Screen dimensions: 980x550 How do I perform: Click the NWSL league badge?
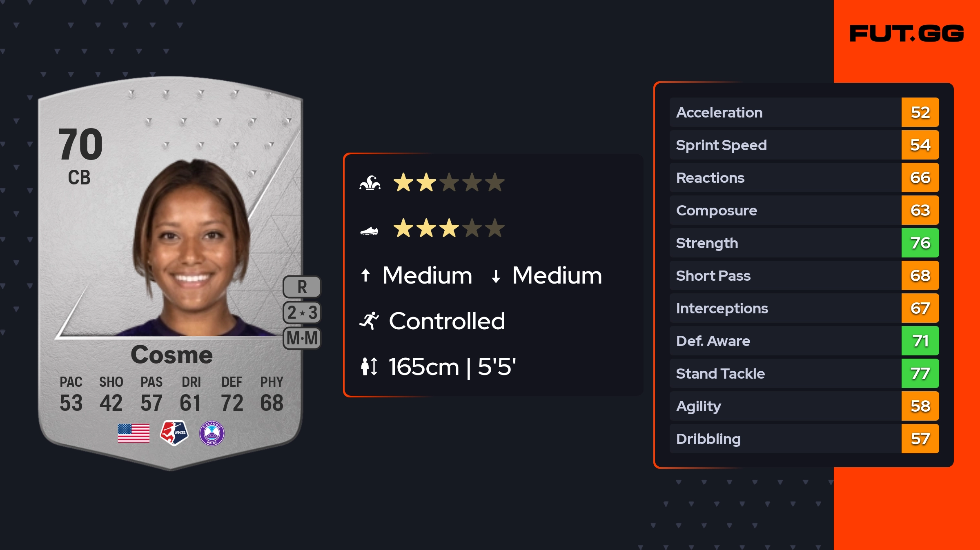pyautogui.click(x=174, y=433)
